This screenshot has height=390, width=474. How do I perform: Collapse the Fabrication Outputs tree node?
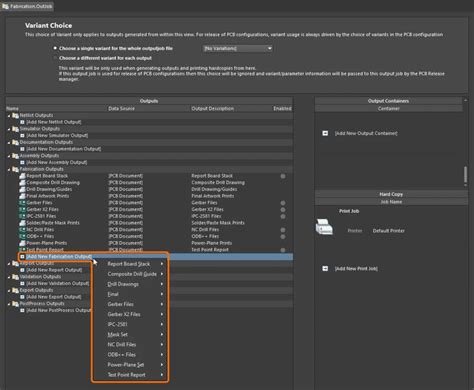pos(9,169)
